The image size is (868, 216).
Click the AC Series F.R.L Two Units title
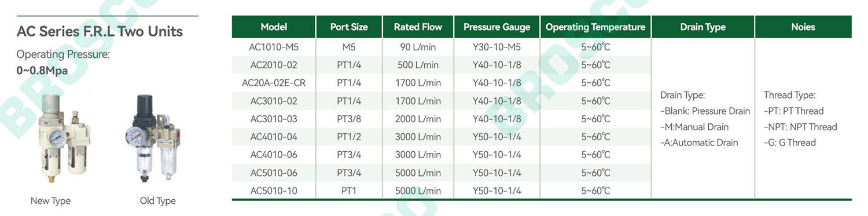(x=100, y=31)
